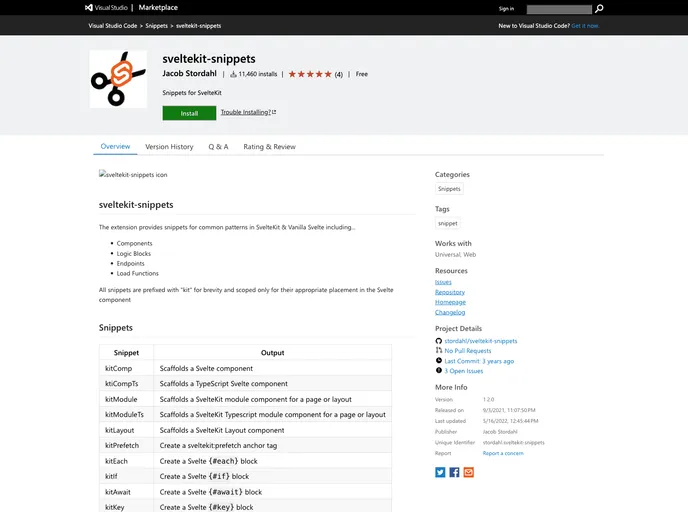688x512 pixels.
Task: Click the Snippets category tag
Action: click(449, 189)
